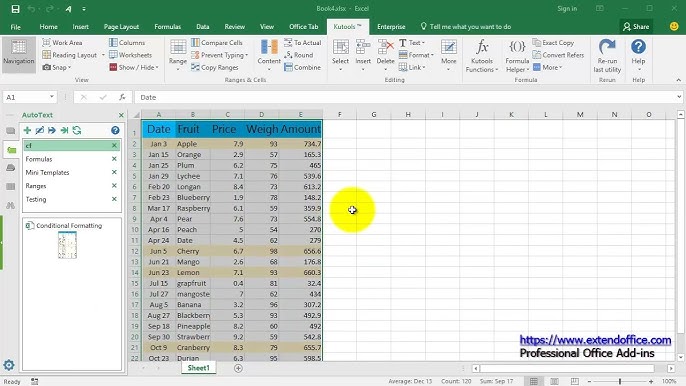Viewport: 686px width, 386px height.
Task: Open the Name Box dropdown arrow
Action: tap(52, 97)
